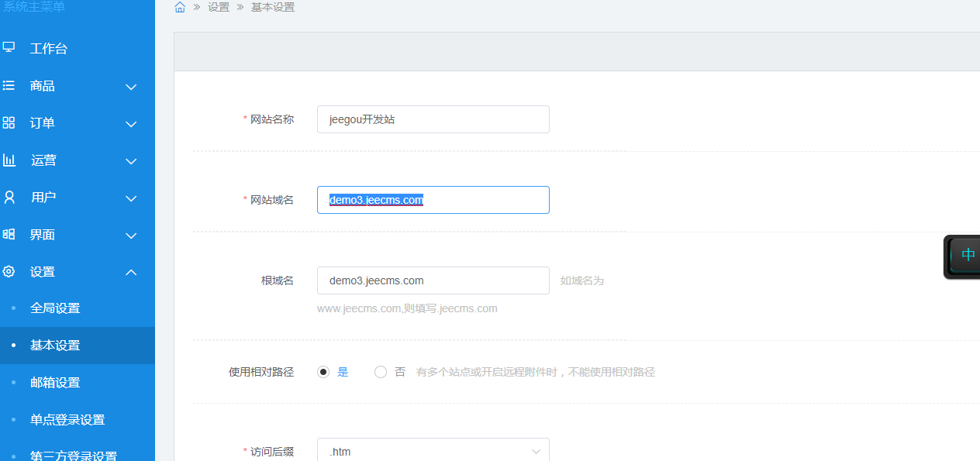Open 基本设置 submenu item
The image size is (980, 461).
[x=78, y=346]
